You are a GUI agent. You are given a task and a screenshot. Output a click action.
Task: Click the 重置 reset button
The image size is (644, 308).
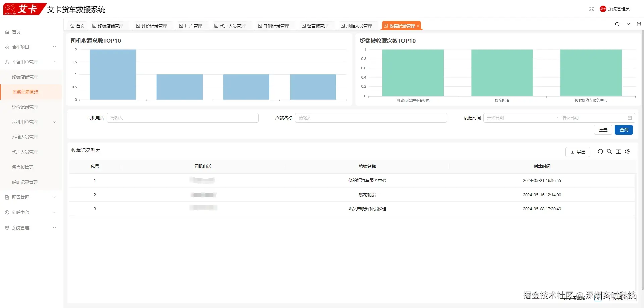[x=603, y=130]
